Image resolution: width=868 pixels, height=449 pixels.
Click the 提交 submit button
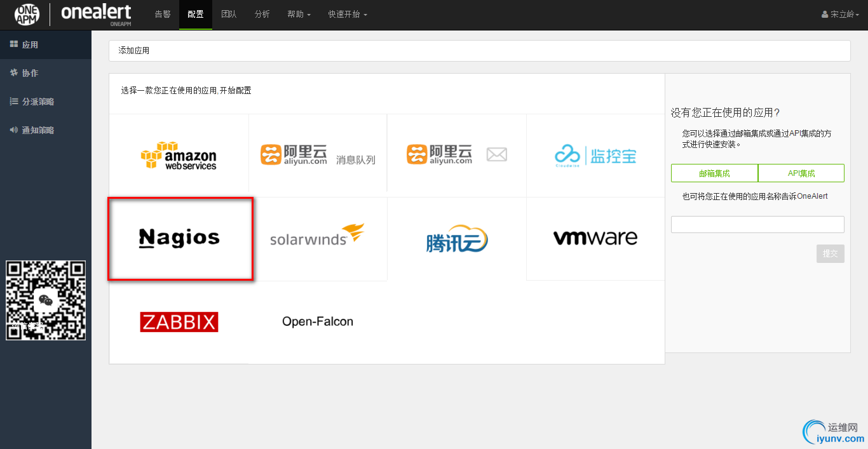[831, 253]
